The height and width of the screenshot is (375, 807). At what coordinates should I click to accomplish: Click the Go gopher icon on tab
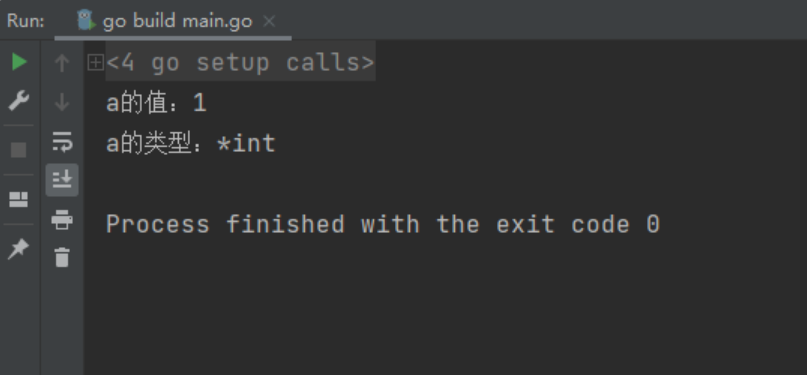coord(86,21)
